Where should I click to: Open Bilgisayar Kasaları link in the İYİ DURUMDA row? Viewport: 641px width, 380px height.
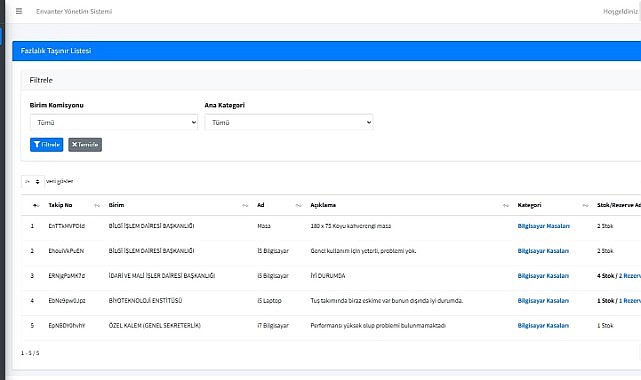(x=543, y=276)
